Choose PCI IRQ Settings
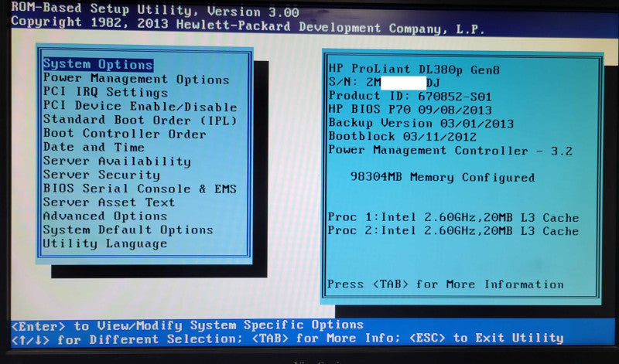619x364 pixels. click(105, 92)
